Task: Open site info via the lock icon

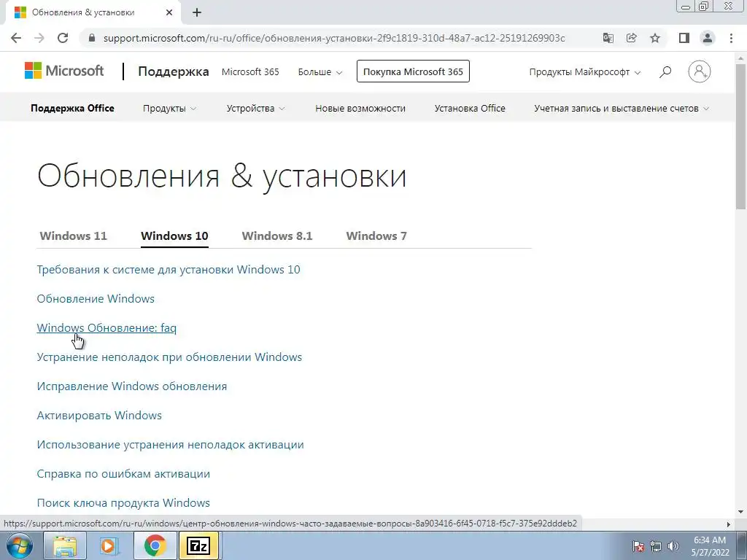Action: click(x=93, y=38)
